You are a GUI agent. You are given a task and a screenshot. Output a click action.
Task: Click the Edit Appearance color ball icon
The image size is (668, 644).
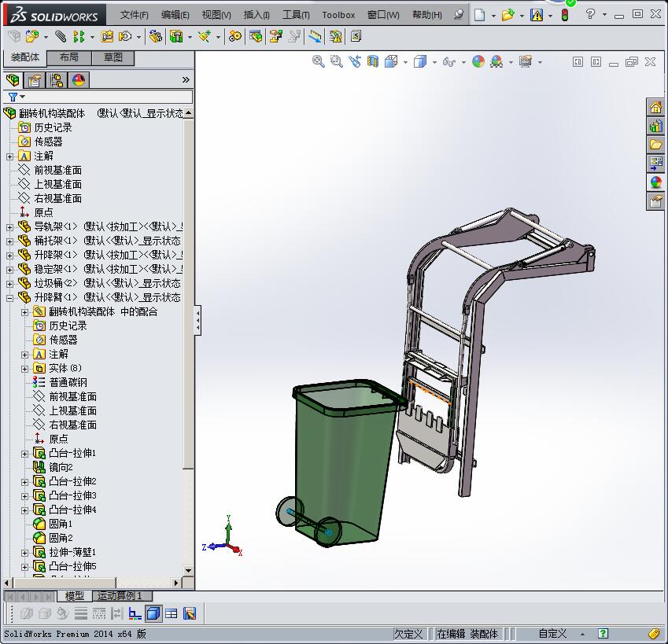coord(478,61)
